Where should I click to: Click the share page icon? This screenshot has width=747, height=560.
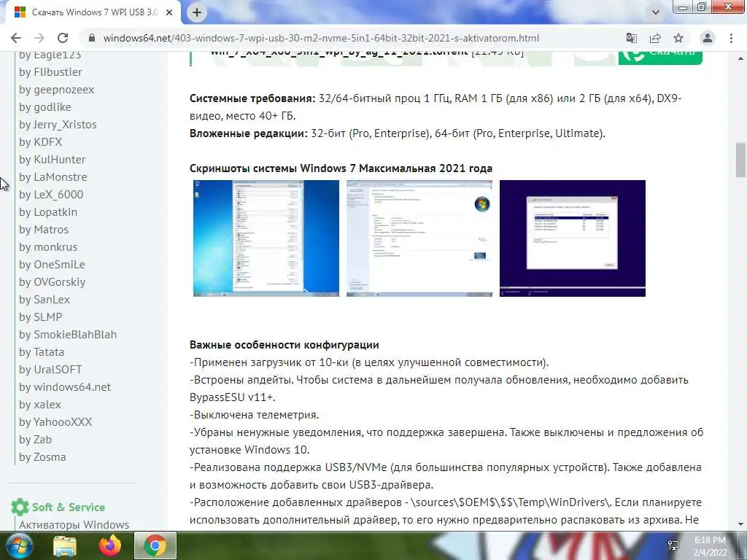pyautogui.click(x=655, y=38)
